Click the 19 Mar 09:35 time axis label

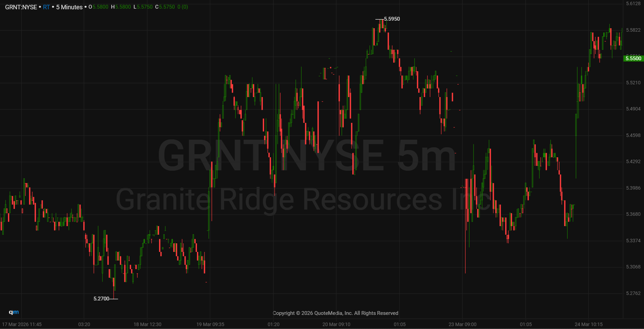[x=210, y=325]
